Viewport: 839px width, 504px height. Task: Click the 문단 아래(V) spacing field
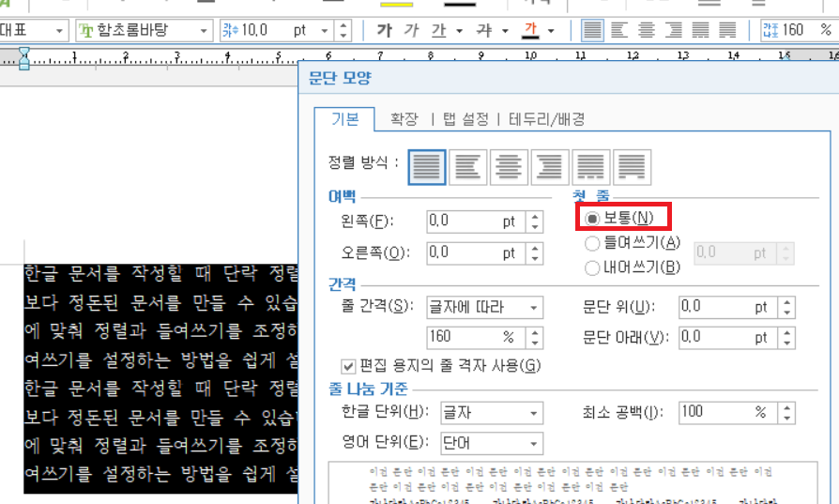(728, 338)
